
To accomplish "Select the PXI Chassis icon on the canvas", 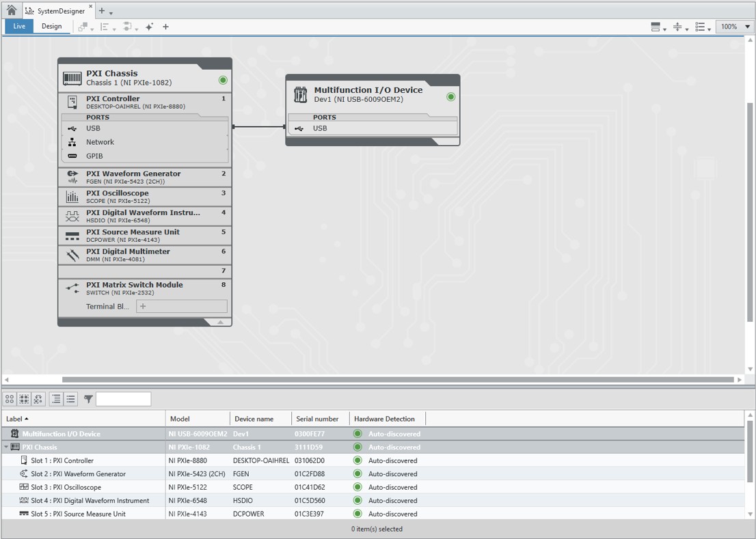I will click(x=72, y=78).
